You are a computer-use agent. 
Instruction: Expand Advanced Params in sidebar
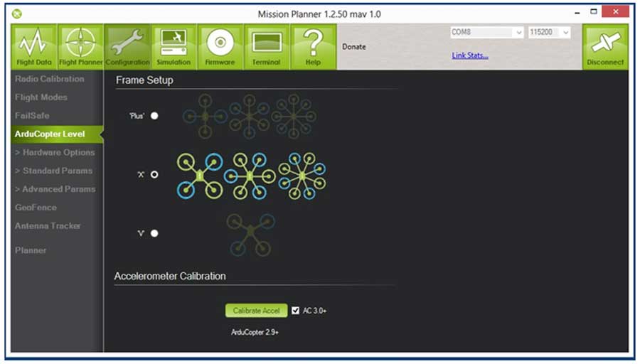(x=55, y=189)
